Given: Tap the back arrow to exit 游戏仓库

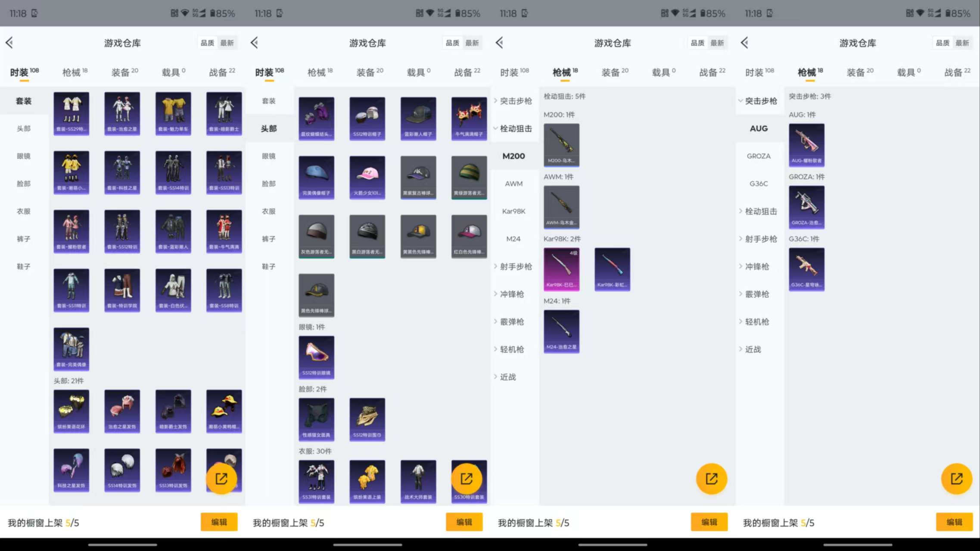Looking at the screenshot, I should point(9,43).
